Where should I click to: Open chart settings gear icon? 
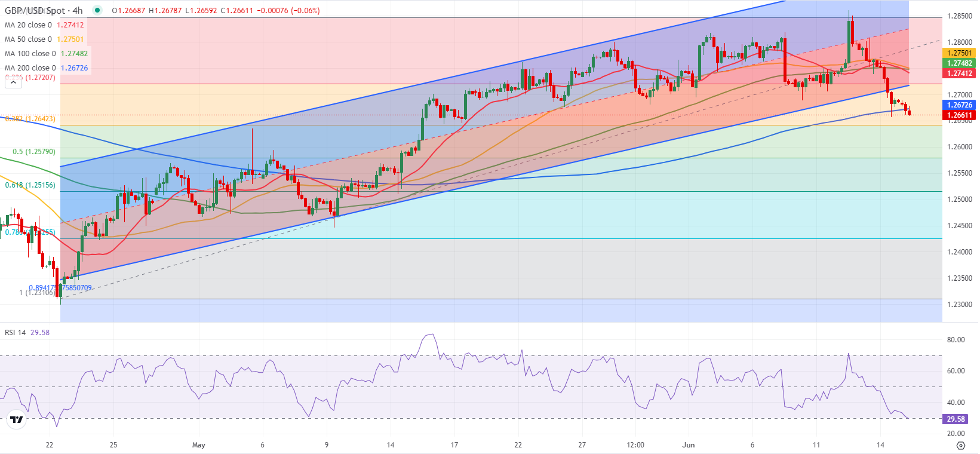960,445
